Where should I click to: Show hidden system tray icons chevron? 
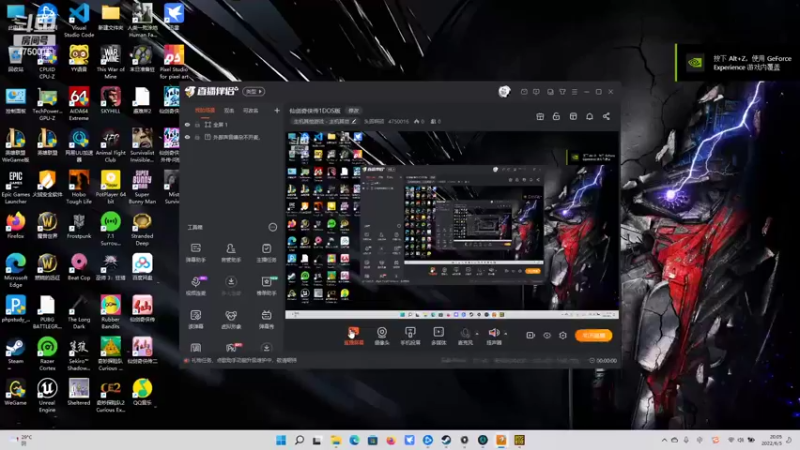[664, 440]
